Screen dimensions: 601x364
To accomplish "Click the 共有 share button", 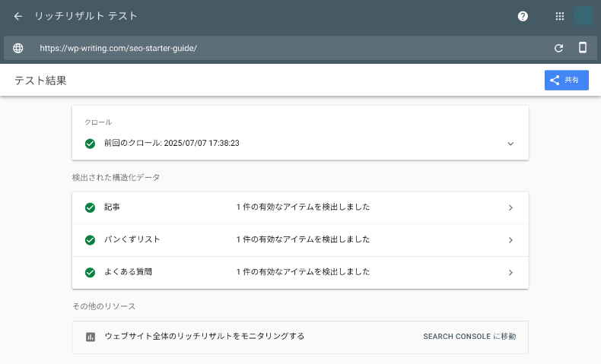I will tap(567, 81).
